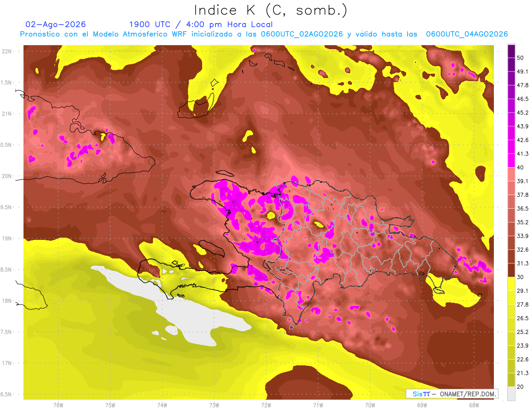Click initialization time '0600UTC_02AGO2026'
This screenshot has height=411, width=532.
pos(301,34)
